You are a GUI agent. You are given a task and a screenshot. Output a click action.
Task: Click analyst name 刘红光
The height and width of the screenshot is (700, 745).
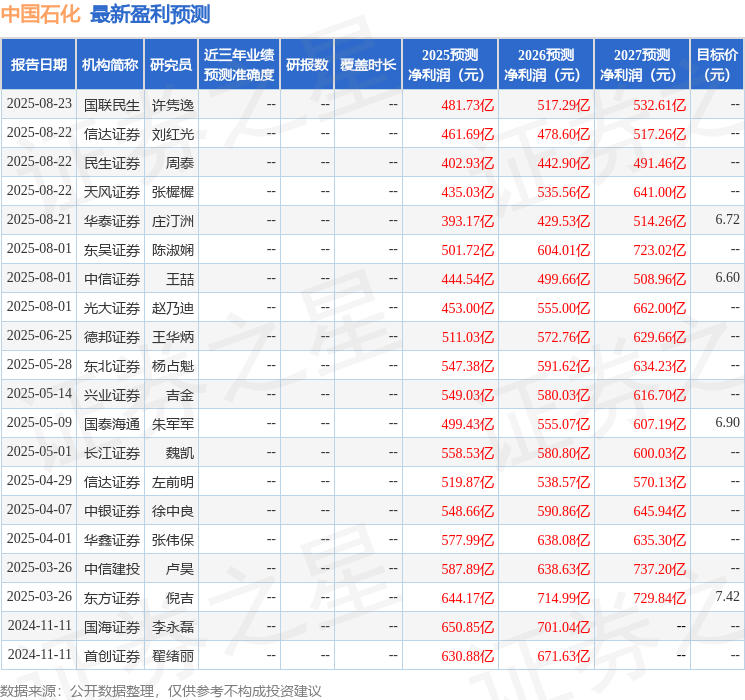173,134
